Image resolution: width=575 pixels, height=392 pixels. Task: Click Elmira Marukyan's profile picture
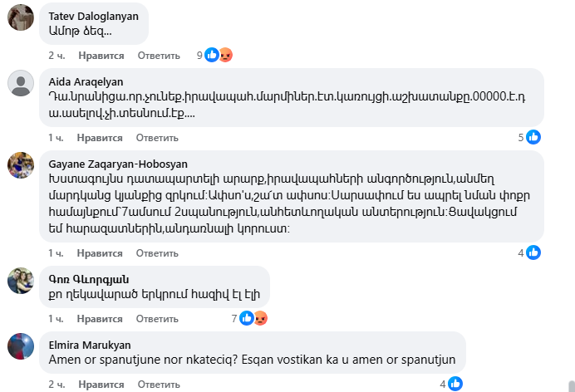pos(21,346)
